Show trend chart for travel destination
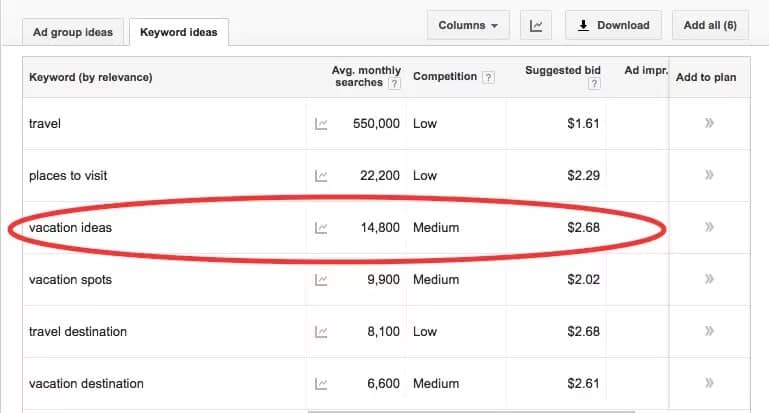This screenshot has width=769, height=413. click(321, 332)
